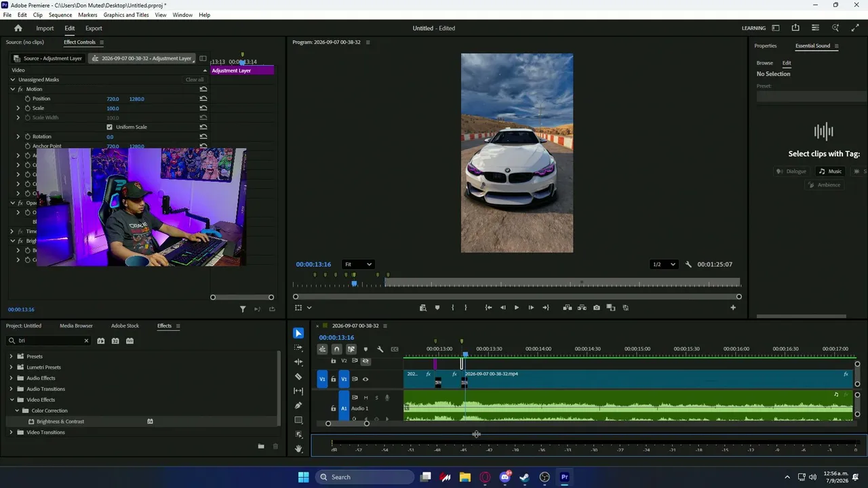Switch to the Media Browser tab

(76, 326)
